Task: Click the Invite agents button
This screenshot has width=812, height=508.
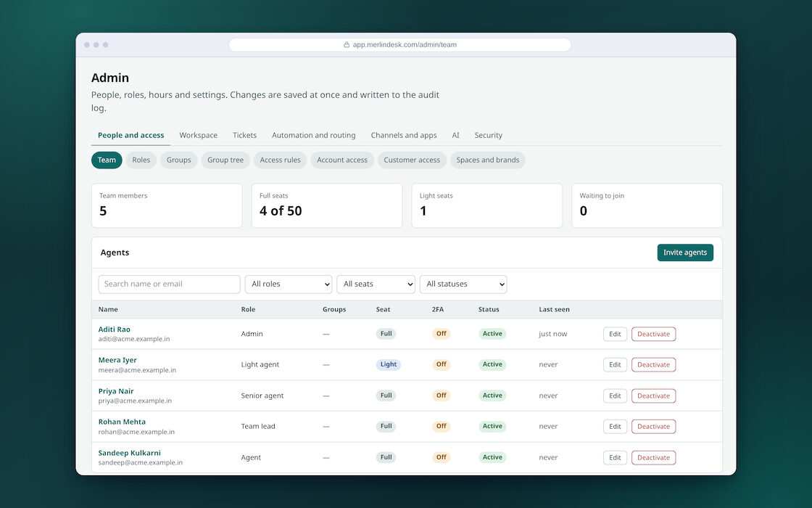Action: tap(685, 253)
